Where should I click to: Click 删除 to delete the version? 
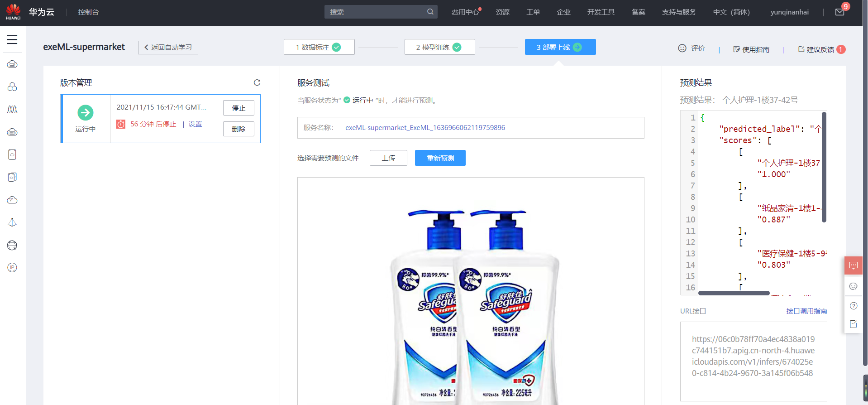point(238,129)
